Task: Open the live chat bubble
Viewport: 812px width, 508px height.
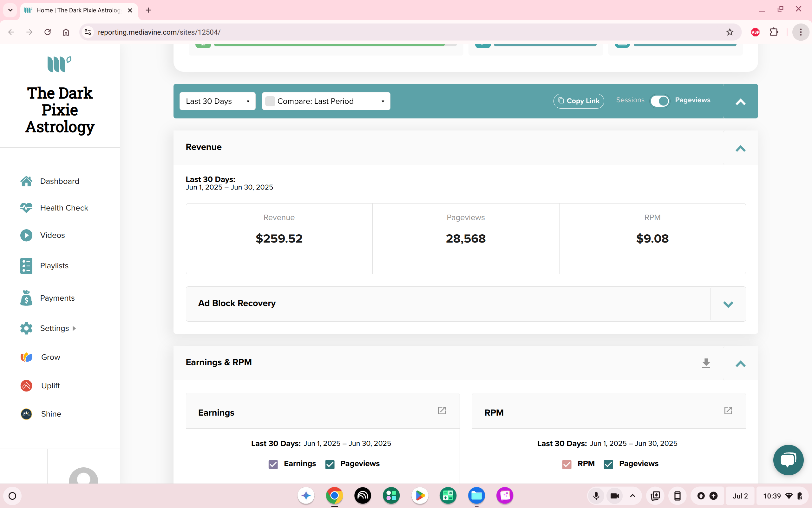Action: 788,460
